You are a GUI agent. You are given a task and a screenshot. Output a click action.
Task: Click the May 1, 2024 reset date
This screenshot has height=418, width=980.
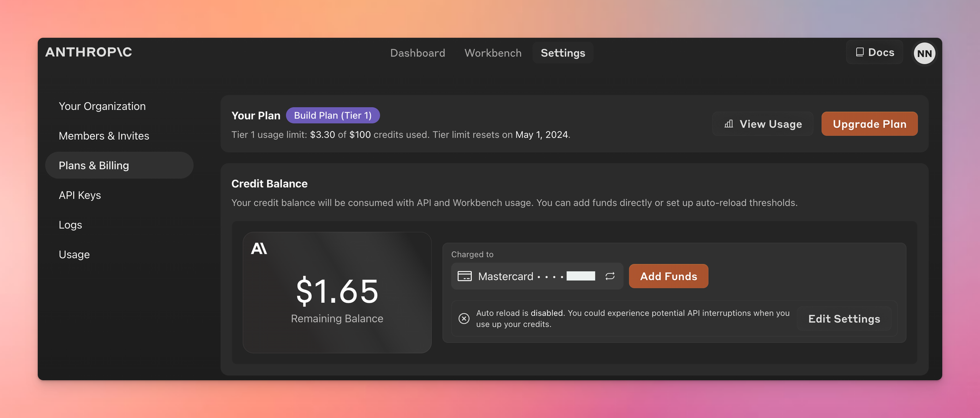tap(542, 135)
